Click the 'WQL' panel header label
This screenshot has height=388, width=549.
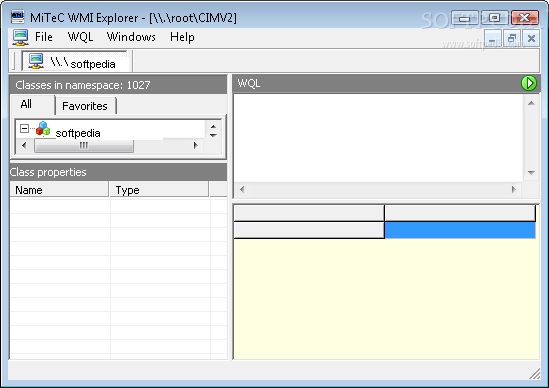tap(249, 83)
